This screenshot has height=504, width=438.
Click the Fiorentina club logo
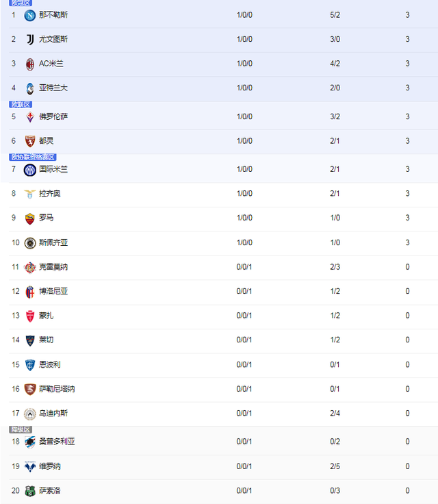(30, 117)
